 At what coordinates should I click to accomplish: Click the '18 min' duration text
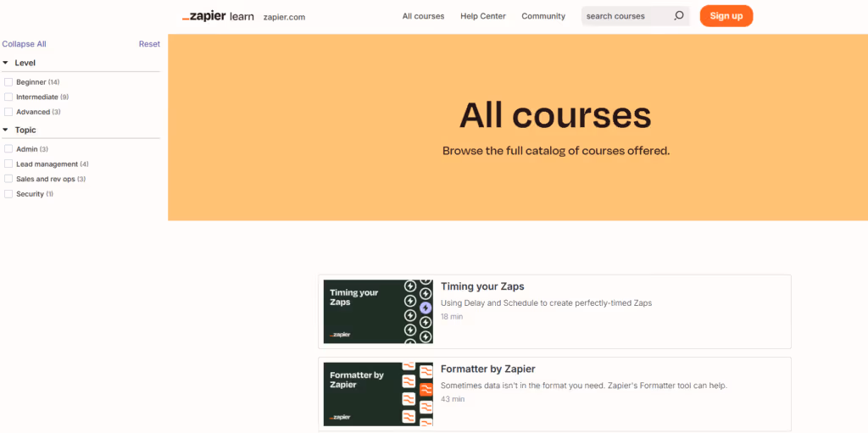[452, 317]
